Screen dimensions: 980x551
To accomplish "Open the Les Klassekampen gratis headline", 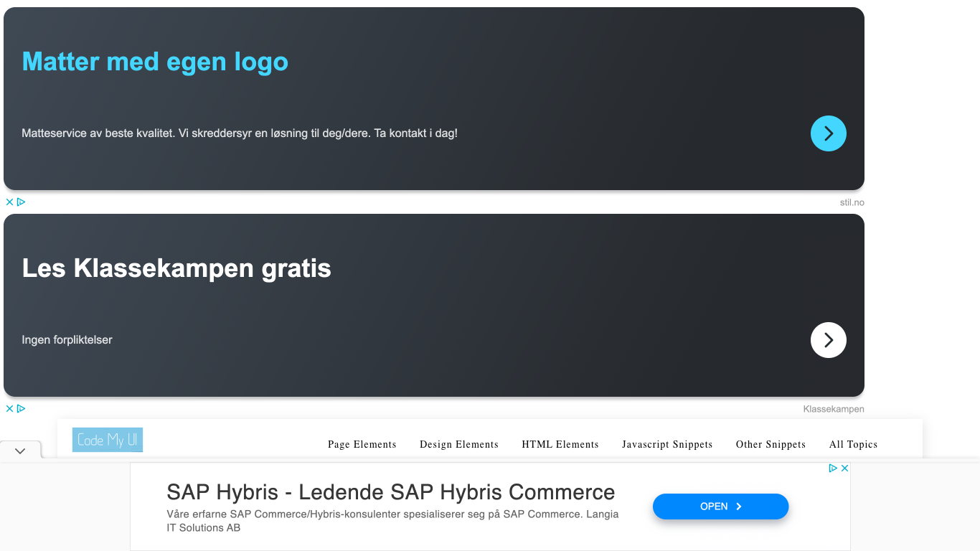I will pyautogui.click(x=176, y=268).
